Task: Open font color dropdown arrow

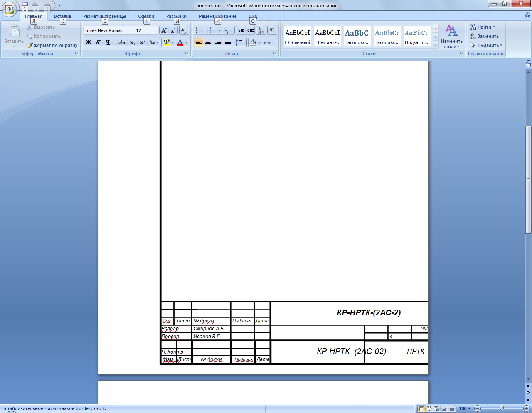Action: click(186, 42)
